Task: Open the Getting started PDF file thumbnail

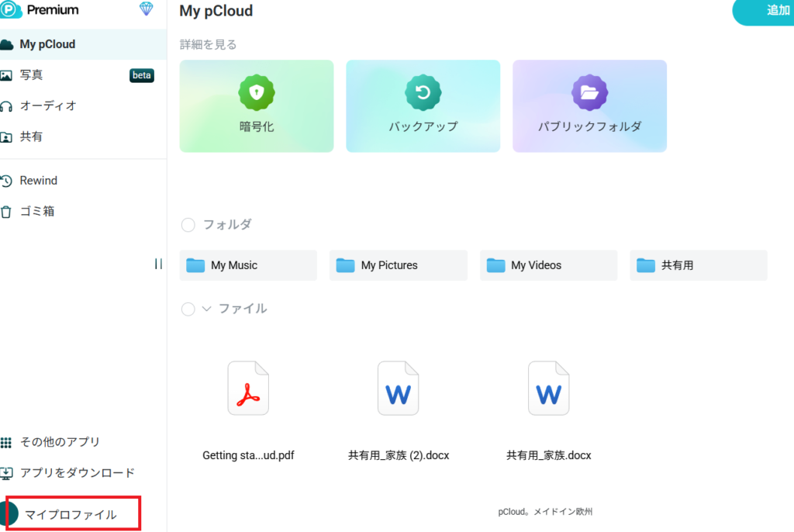Action: [248, 388]
